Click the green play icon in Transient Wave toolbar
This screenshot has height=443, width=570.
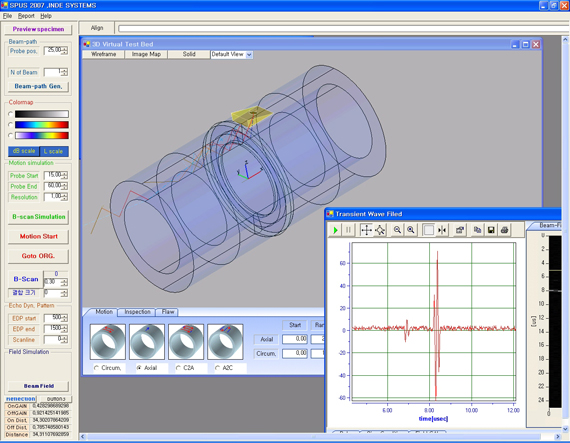(336, 230)
